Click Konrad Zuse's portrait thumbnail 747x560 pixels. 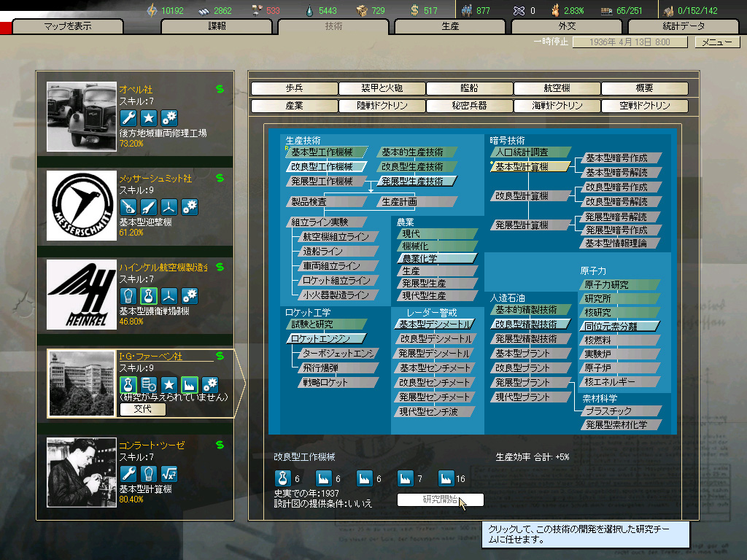point(82,472)
